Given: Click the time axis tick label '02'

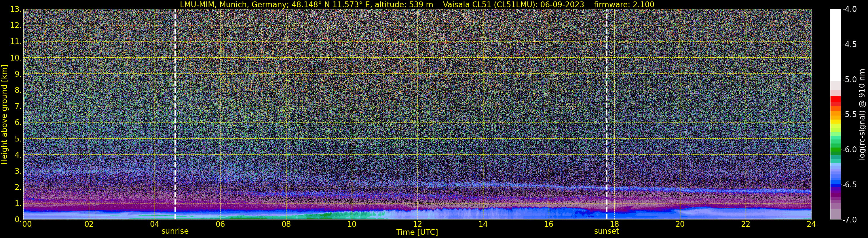Looking at the screenshot, I should click(89, 224).
